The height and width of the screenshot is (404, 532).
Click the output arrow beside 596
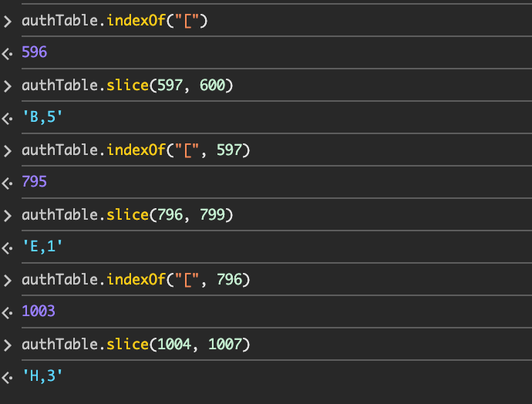pyautogui.click(x=7, y=53)
